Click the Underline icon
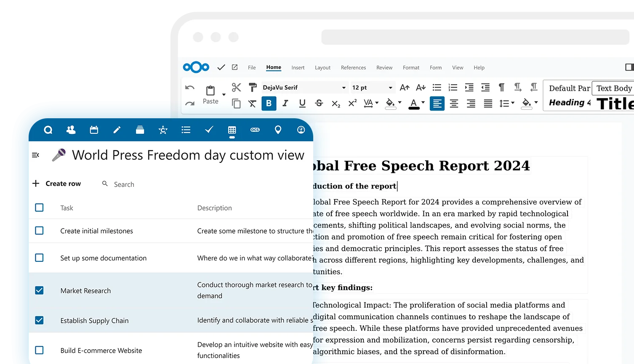634x364 pixels. pos(302,104)
